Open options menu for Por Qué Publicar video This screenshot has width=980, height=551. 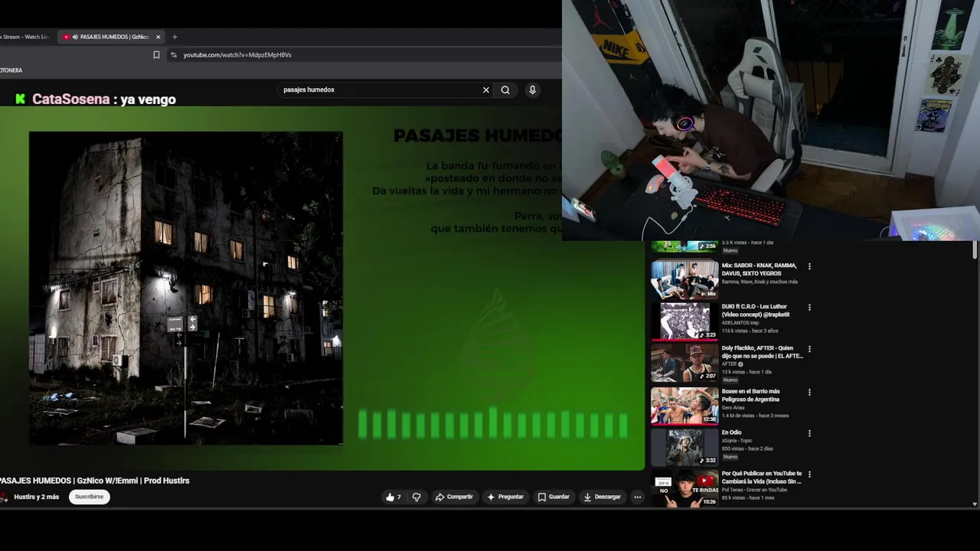click(x=809, y=474)
